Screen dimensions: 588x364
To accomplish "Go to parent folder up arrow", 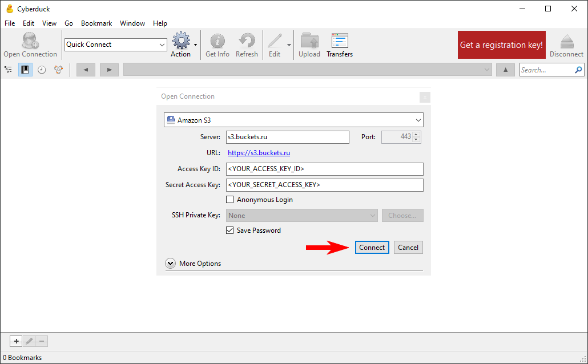I will (505, 70).
